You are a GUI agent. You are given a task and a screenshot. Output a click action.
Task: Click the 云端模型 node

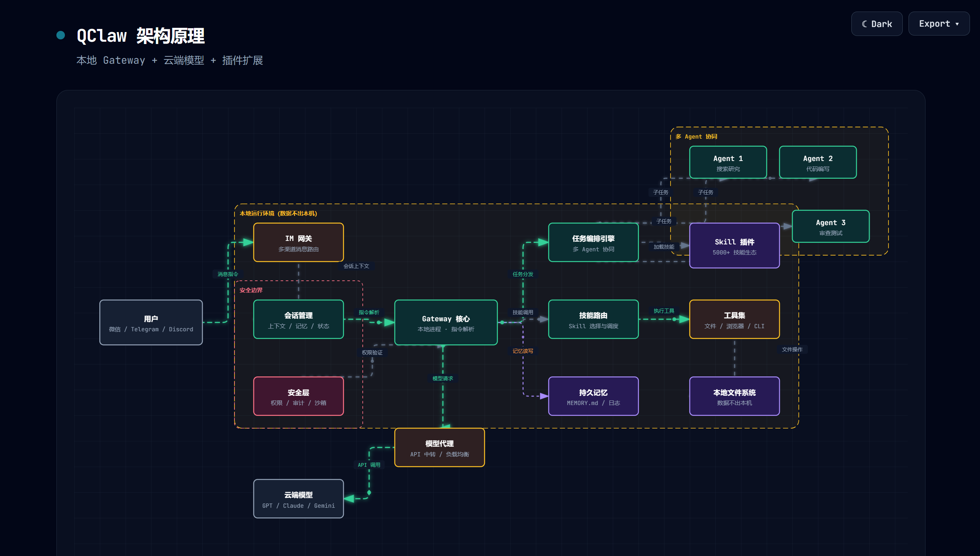coord(299,499)
